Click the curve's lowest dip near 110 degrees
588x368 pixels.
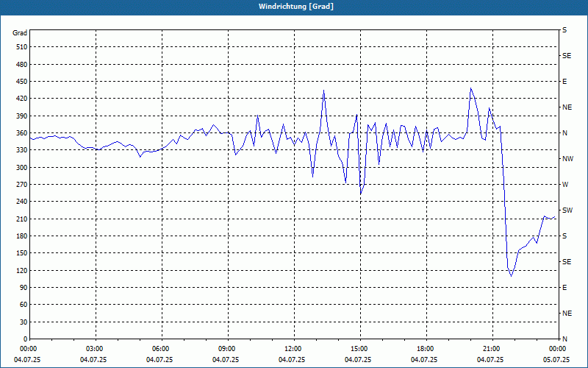pos(511,276)
